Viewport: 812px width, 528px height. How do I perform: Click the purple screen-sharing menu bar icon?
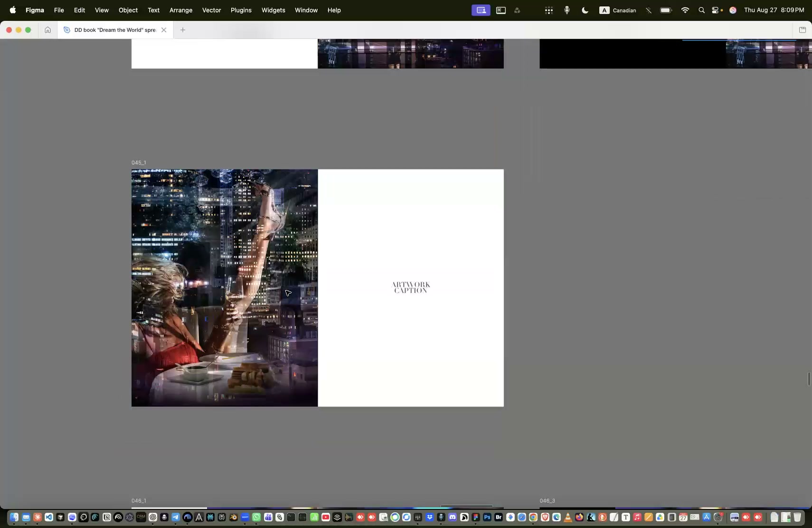(481, 10)
